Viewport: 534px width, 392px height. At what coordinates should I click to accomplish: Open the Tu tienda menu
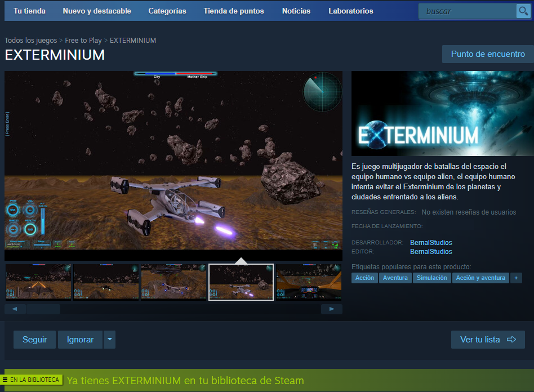pos(29,11)
